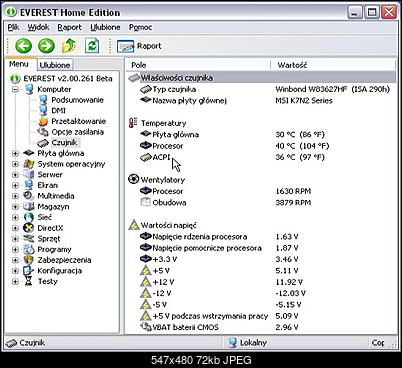Expand the Ekran tree node
Viewport: 402px width, 368px height.
[x=15, y=185]
